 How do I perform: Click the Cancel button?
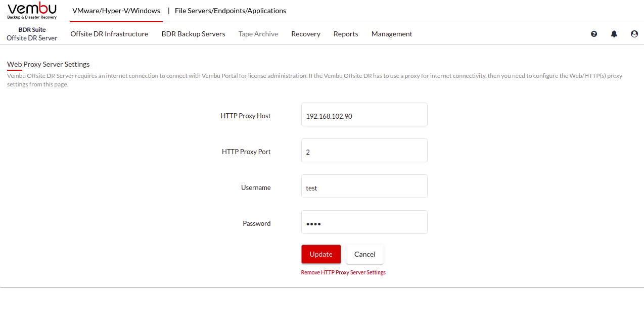click(x=365, y=254)
